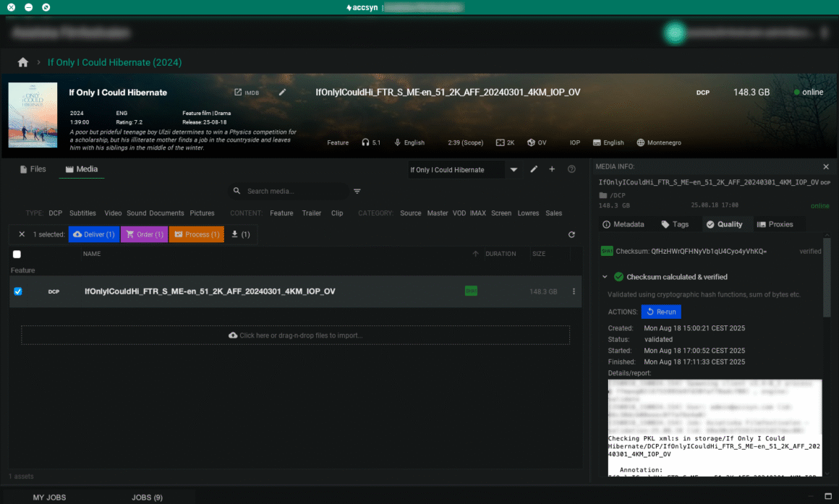Filter by category Screen
The width and height of the screenshot is (839, 504).
coord(501,213)
